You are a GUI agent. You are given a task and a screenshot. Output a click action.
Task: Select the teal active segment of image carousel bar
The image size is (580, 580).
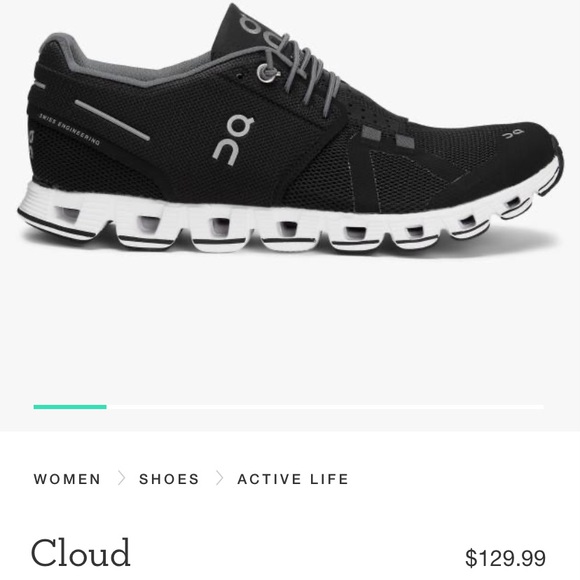point(70,407)
